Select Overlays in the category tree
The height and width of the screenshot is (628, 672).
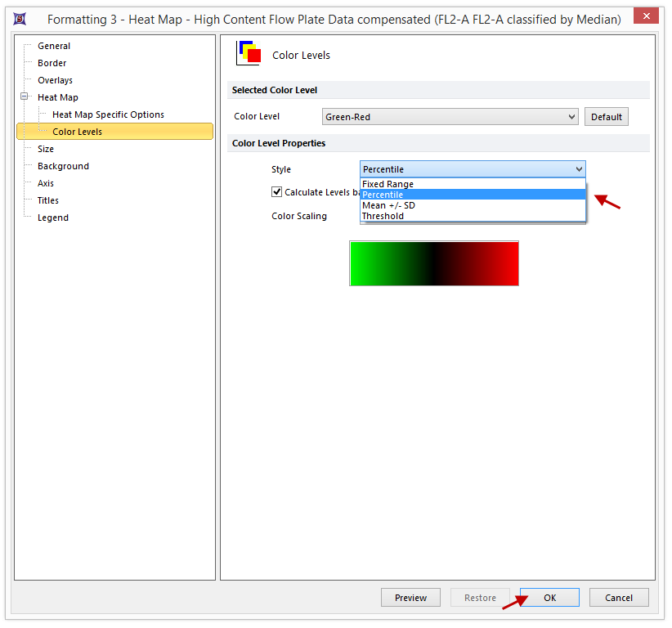[x=55, y=80]
